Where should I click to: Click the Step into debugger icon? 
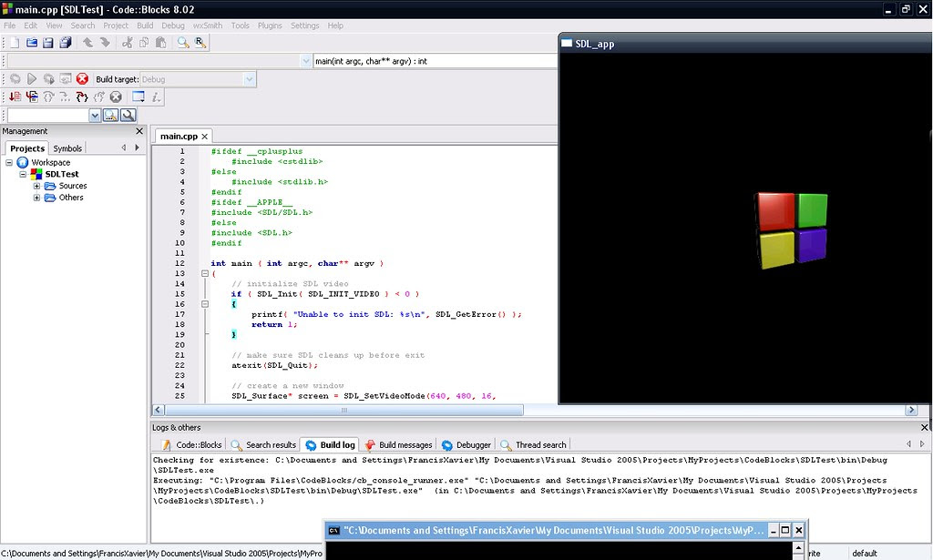(82, 97)
